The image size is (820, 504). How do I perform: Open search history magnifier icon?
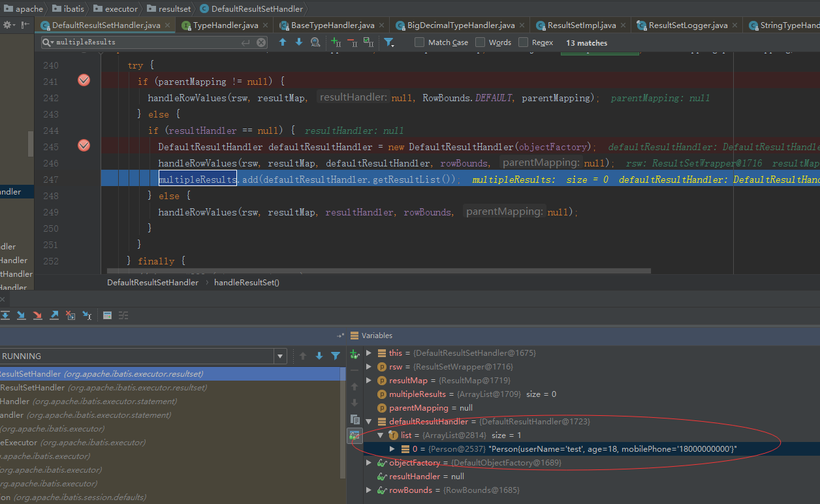click(49, 42)
